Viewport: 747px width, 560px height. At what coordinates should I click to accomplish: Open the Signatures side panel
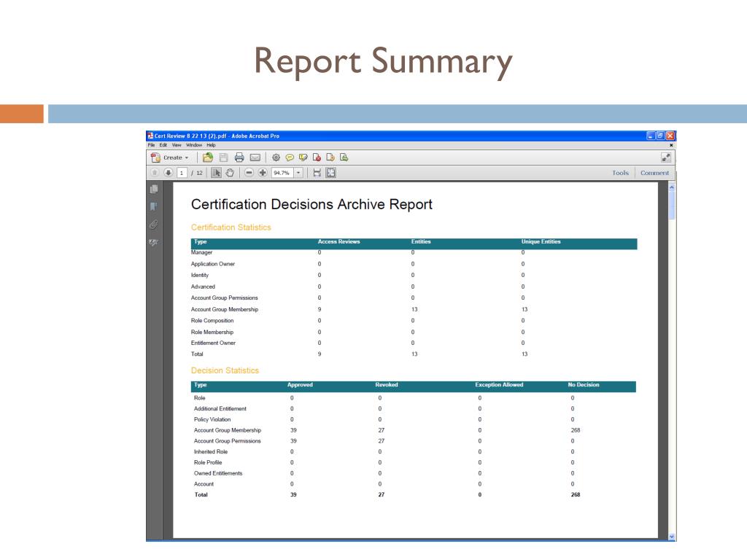(154, 242)
